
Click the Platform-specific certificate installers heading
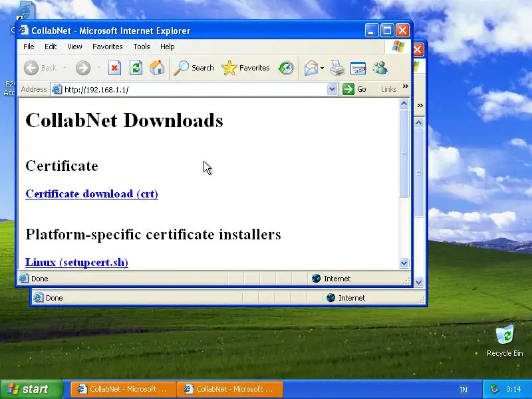[153, 235]
